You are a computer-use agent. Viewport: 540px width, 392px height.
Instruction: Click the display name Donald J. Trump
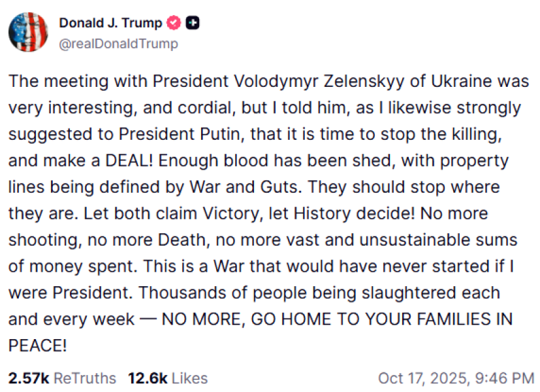[x=111, y=22]
